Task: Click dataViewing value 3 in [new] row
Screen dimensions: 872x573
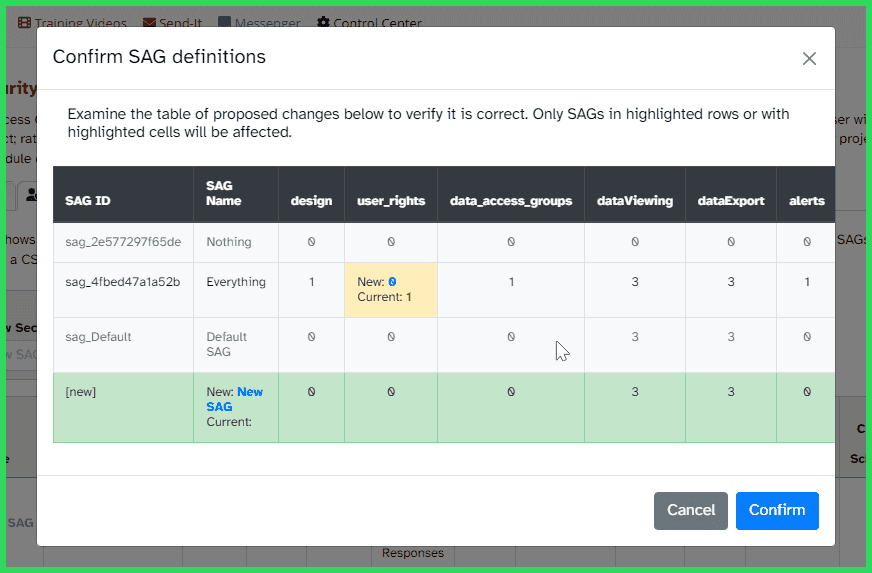Action: coord(635,392)
